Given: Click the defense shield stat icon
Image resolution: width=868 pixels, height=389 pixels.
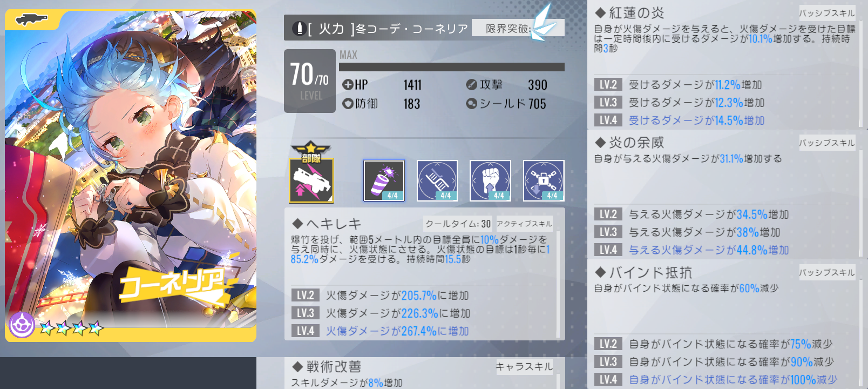Looking at the screenshot, I should [348, 103].
